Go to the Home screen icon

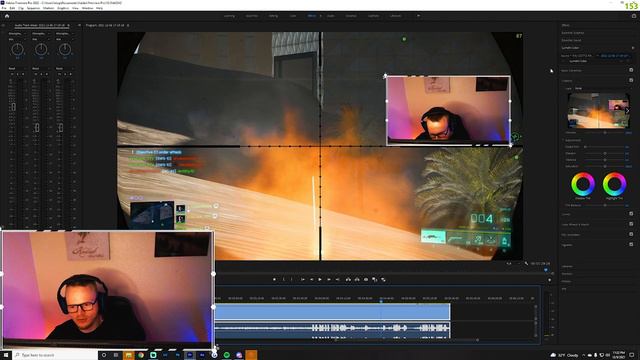[x=7, y=16]
